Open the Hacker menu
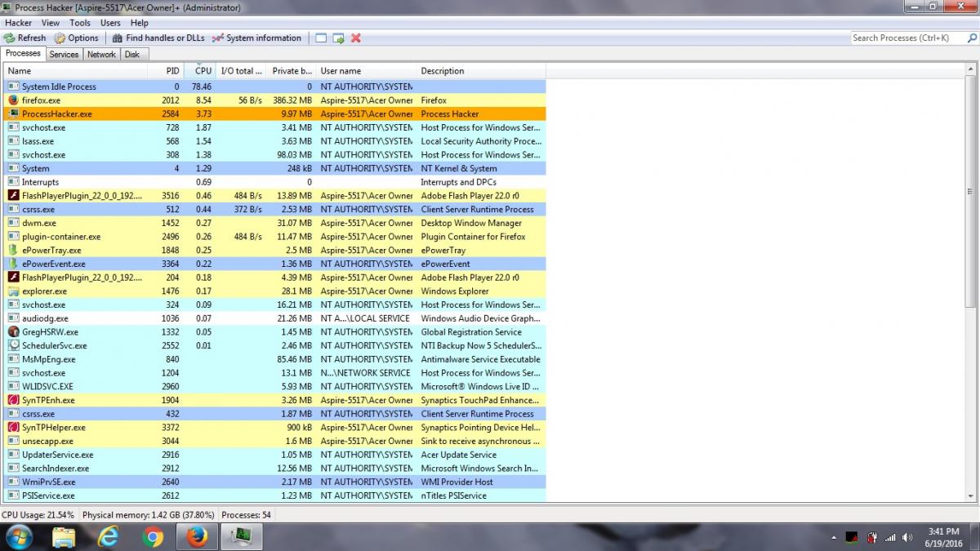This screenshot has width=980, height=551. tap(18, 23)
